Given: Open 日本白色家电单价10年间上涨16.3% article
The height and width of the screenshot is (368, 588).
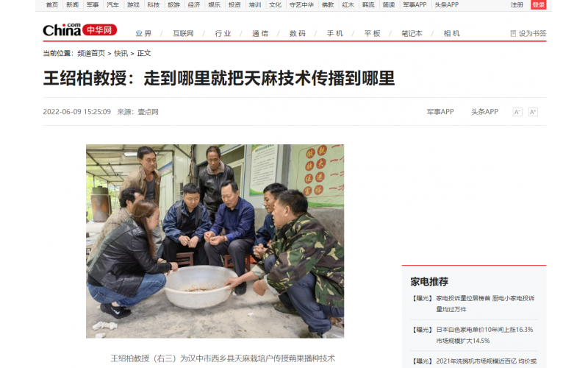Looking at the screenshot, I should point(484,335).
